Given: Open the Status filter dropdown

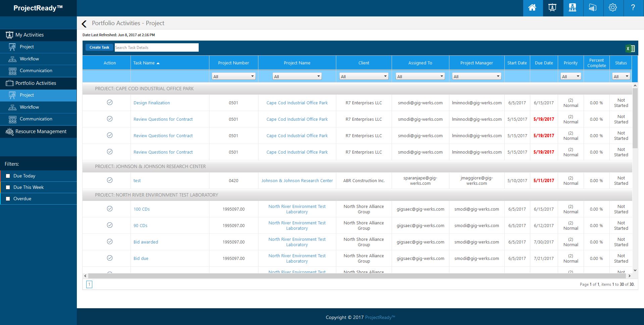Looking at the screenshot, I should pos(621,76).
